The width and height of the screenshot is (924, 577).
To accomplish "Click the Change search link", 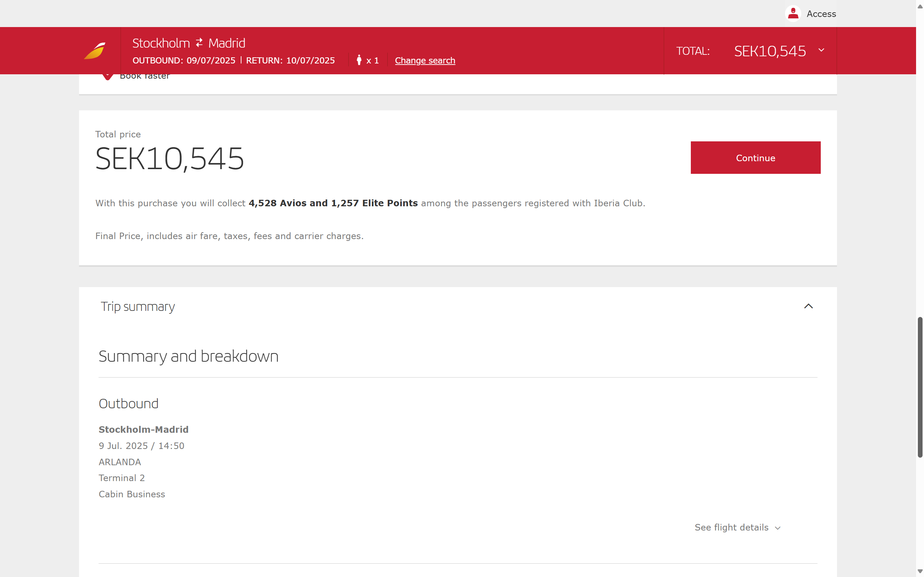I will [x=424, y=60].
